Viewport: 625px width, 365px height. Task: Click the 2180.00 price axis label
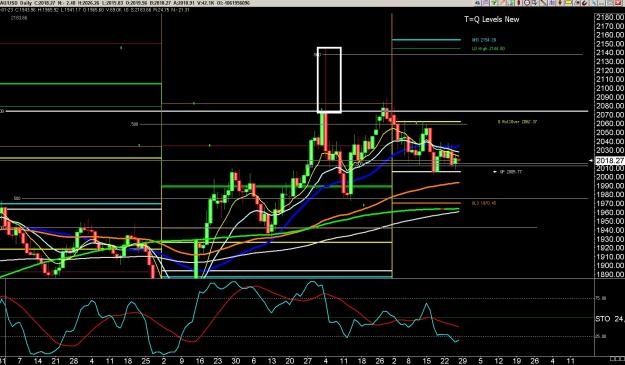610,17
